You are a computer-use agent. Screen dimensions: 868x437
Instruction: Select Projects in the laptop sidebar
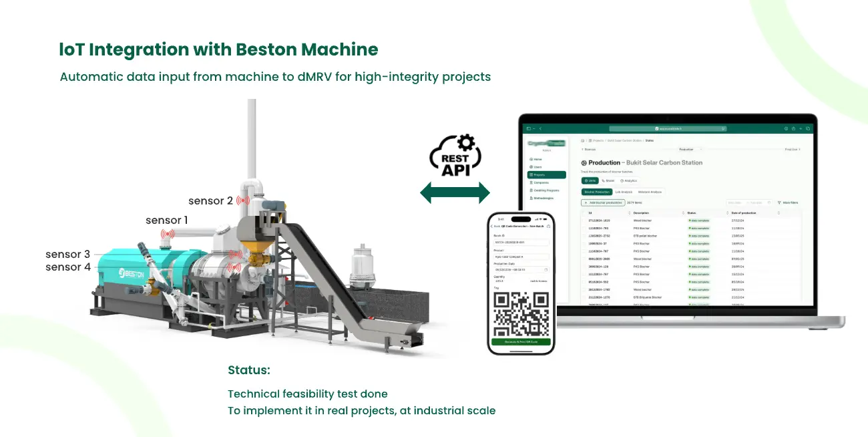[x=547, y=175]
